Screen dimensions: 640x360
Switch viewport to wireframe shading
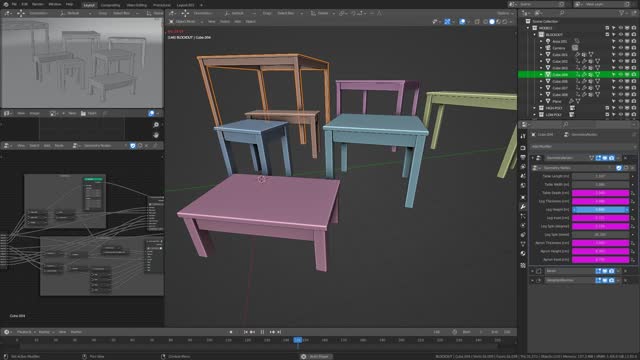click(x=485, y=22)
